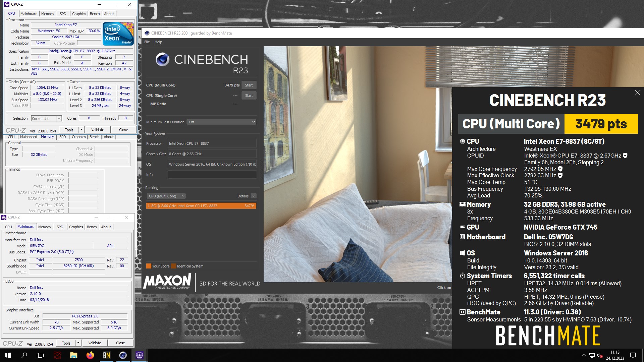Close the BenchMate result overlay
Viewport: 644px width, 362px height.
tap(638, 93)
